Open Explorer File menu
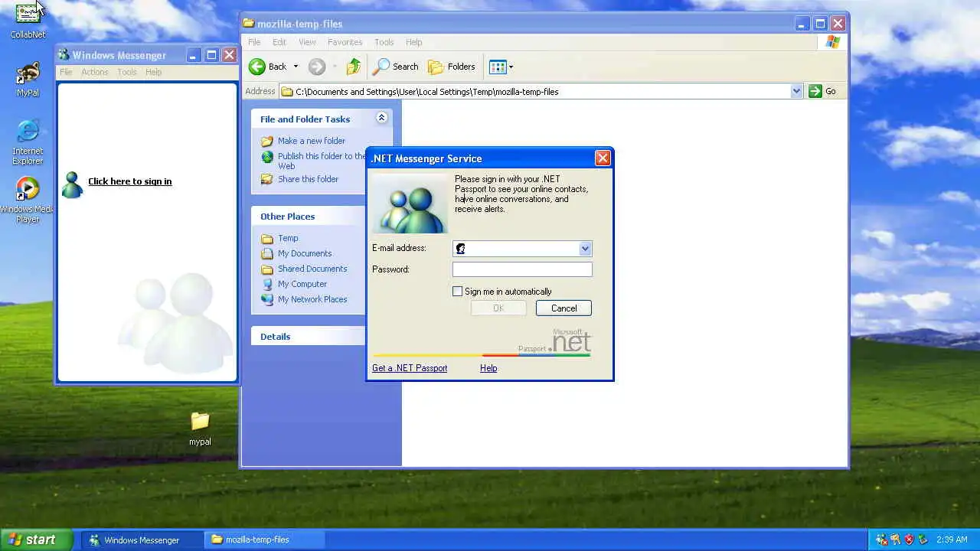980x551 pixels. (x=254, y=42)
